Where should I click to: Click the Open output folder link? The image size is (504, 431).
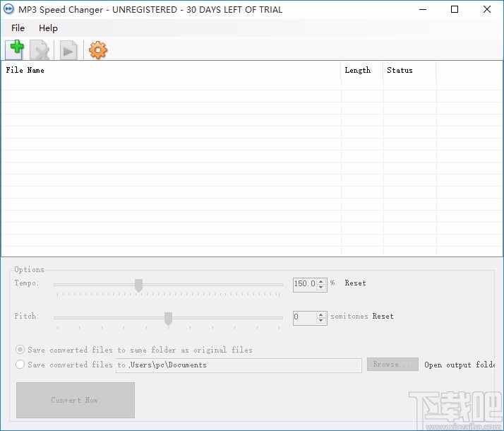click(460, 365)
